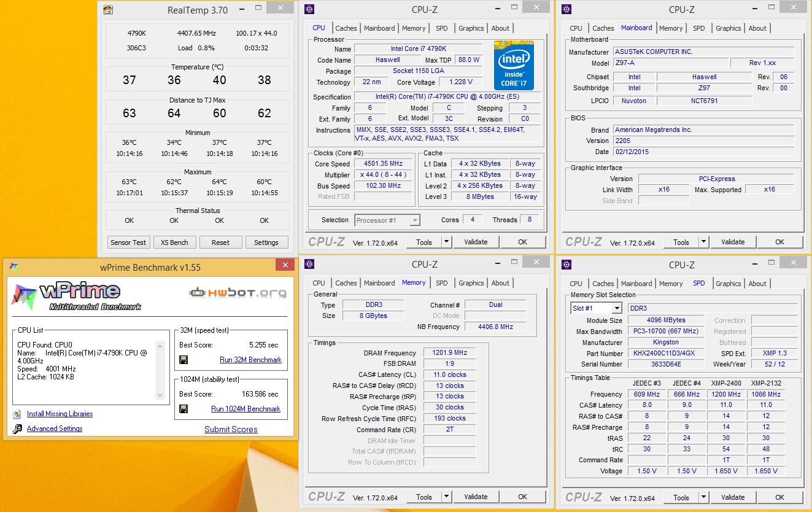Image resolution: width=812 pixels, height=512 pixels.
Task: Run the RealTemp Sensor Test
Action: [128, 242]
